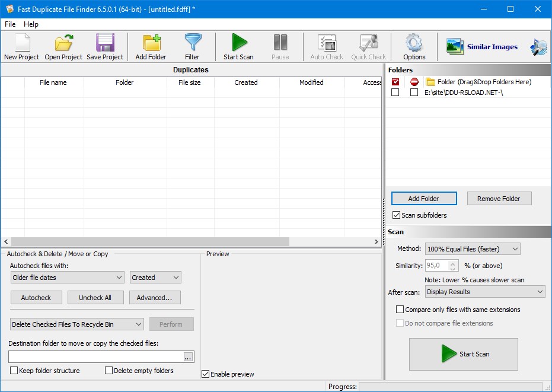Click the Remove Folder button
Image resolution: width=552 pixels, height=392 pixels.
pyautogui.click(x=499, y=199)
